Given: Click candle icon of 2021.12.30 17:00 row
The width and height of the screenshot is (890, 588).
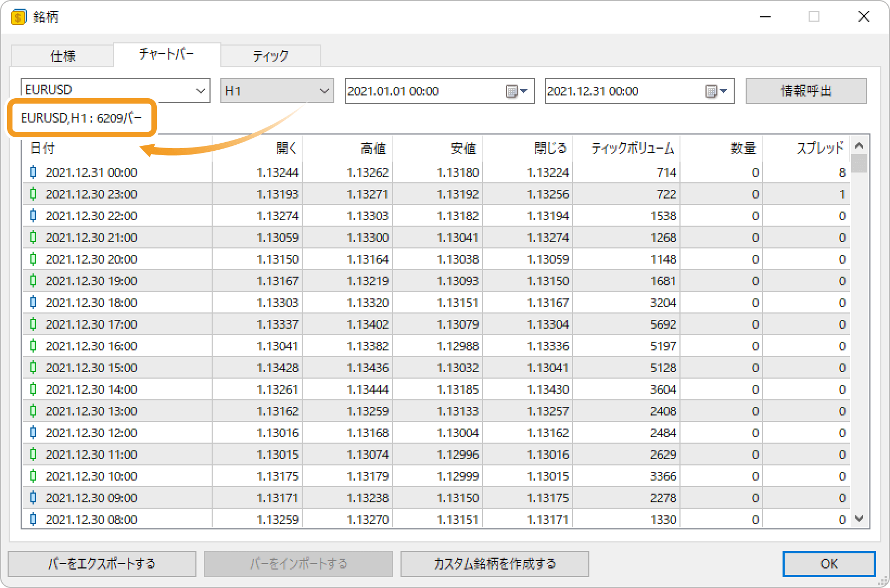Looking at the screenshot, I should coord(33,324).
